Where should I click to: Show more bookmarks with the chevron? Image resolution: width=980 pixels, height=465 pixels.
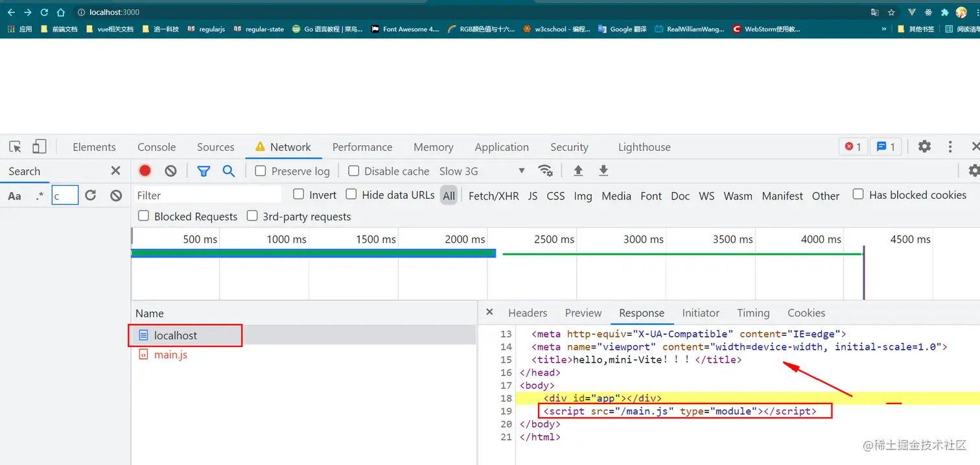(884, 29)
